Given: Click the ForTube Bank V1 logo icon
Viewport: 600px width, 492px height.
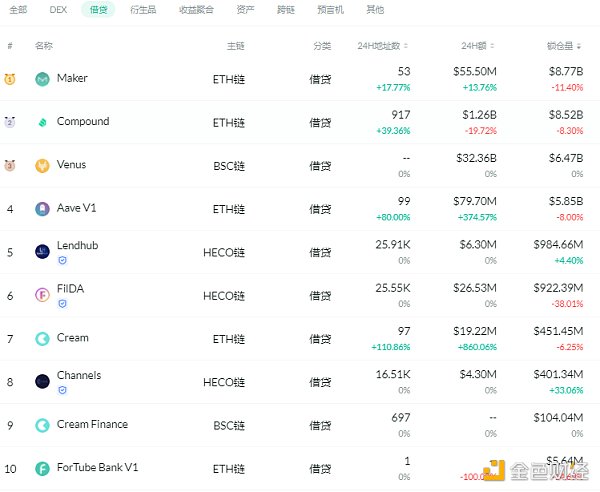Looking at the screenshot, I should tap(43, 468).
